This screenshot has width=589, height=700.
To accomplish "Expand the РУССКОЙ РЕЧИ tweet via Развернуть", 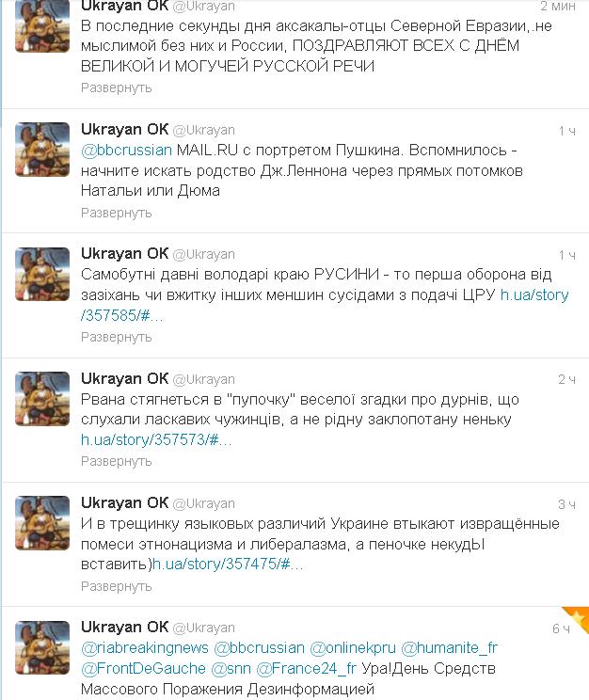I will tap(116, 87).
